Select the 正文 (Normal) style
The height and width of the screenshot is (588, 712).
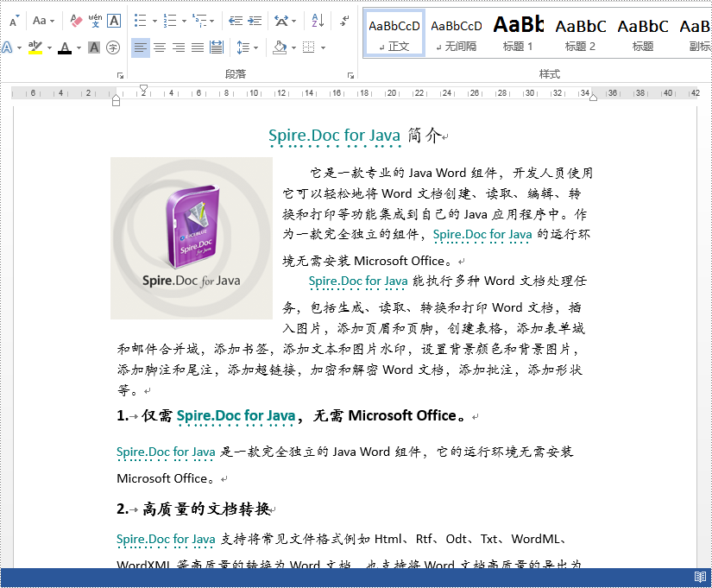point(394,33)
